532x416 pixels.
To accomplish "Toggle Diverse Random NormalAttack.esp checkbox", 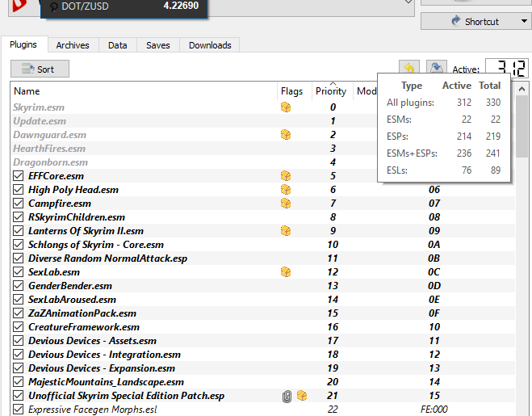I will pos(19,258).
